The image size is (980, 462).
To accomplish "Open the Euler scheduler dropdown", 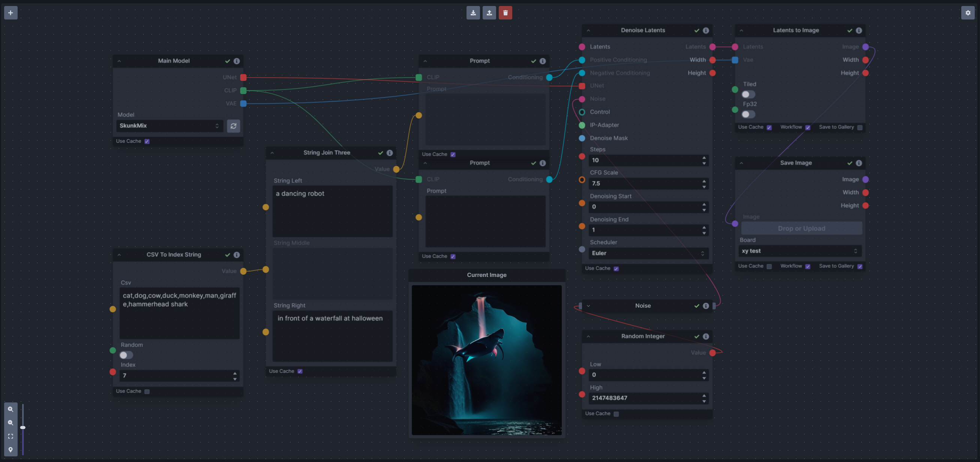I will (x=648, y=253).
